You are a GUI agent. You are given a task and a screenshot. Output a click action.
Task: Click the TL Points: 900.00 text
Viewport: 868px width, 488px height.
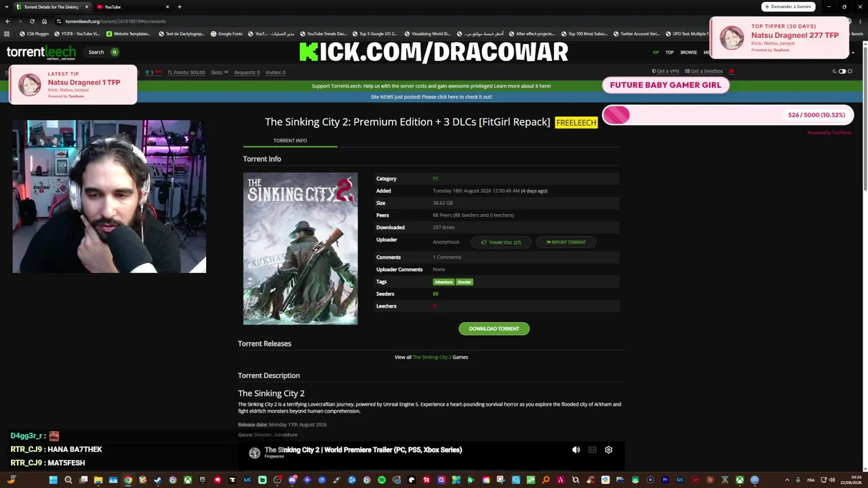186,73
